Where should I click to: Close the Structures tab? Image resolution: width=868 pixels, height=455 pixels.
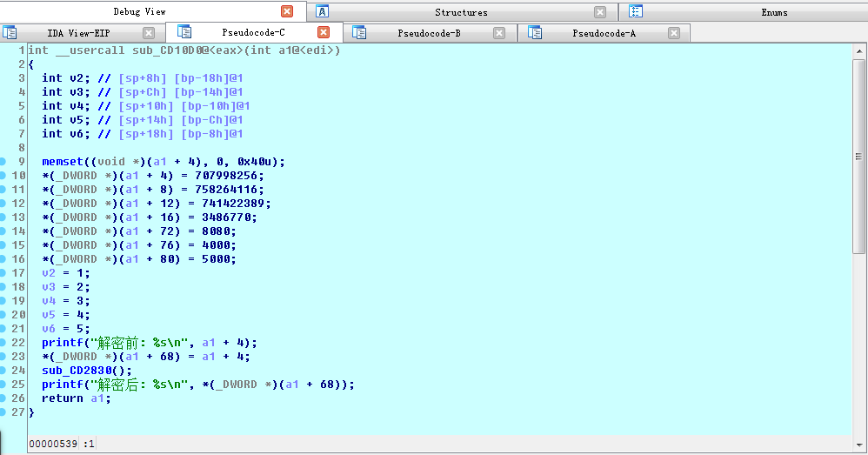point(600,12)
